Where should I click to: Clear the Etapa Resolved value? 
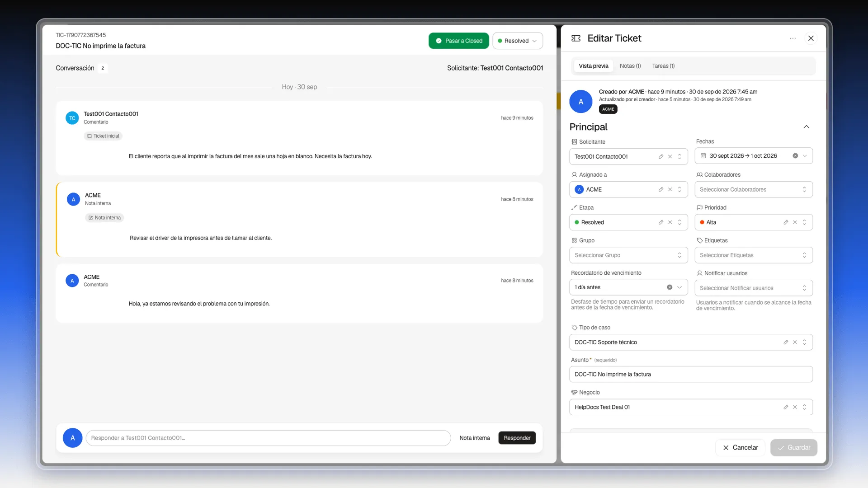670,222
